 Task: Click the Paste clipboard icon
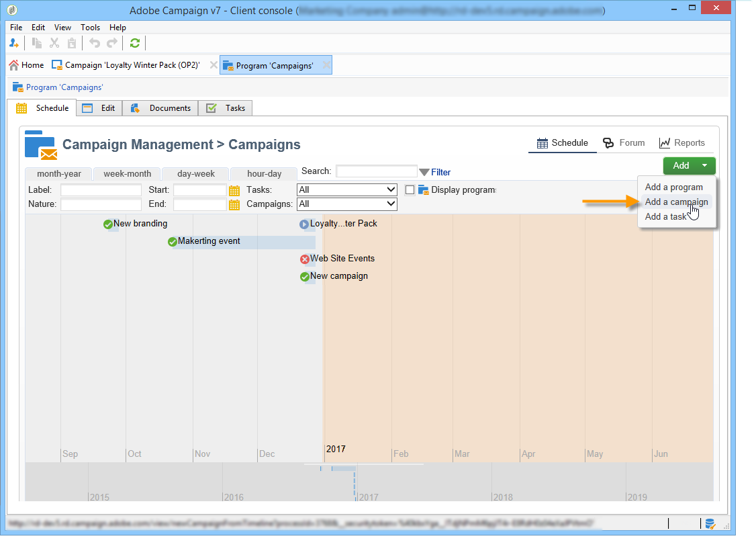pyautogui.click(x=71, y=44)
